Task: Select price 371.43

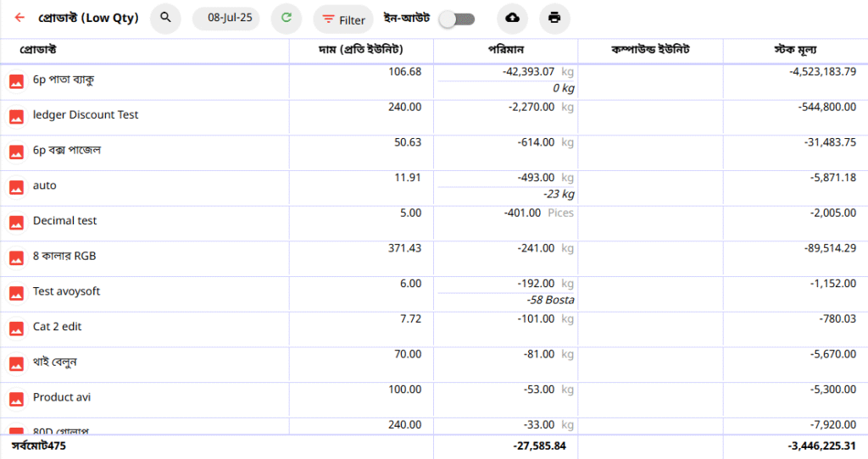Action: (x=404, y=248)
